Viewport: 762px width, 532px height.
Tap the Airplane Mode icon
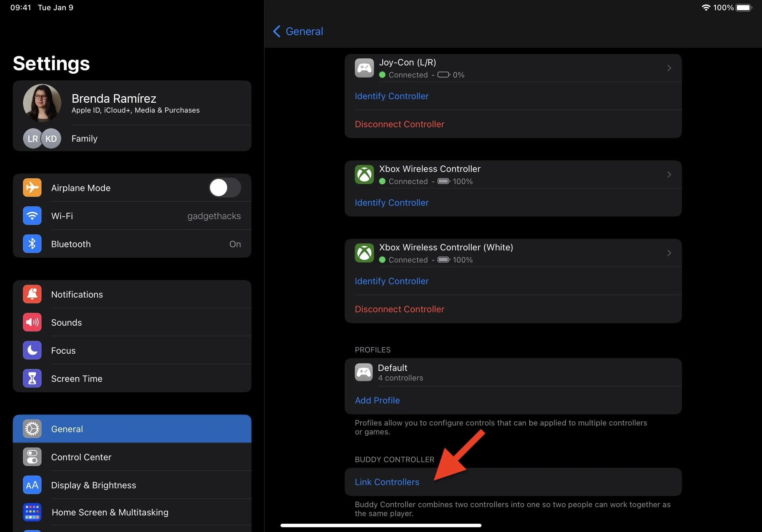pos(32,188)
